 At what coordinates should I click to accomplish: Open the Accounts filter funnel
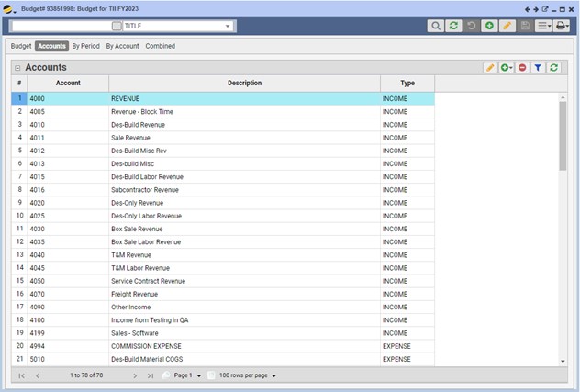539,68
